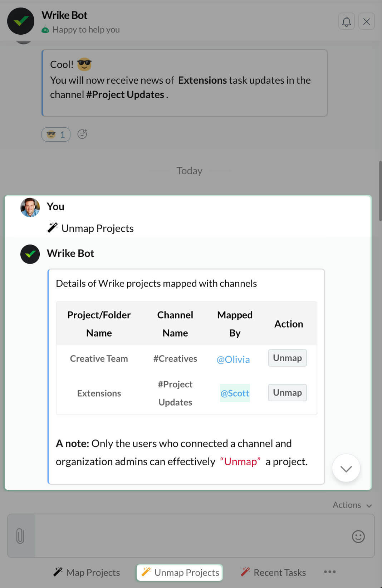Click the #Project Updates channel cell
This screenshot has width=382, height=588.
point(175,393)
